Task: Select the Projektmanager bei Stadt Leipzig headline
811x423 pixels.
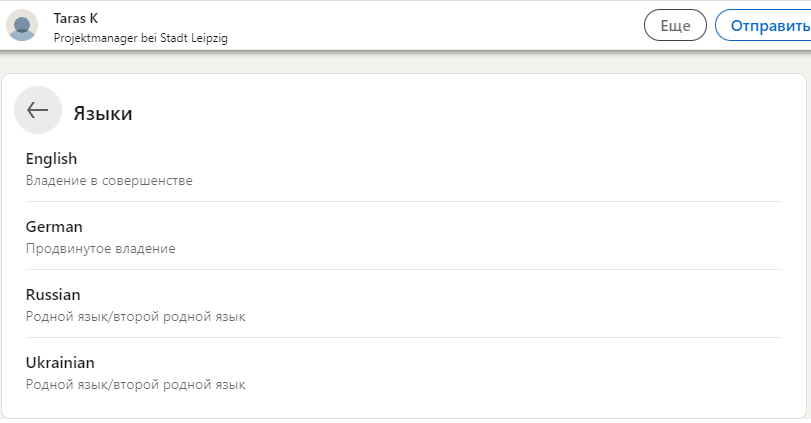Action: pyautogui.click(x=141, y=38)
